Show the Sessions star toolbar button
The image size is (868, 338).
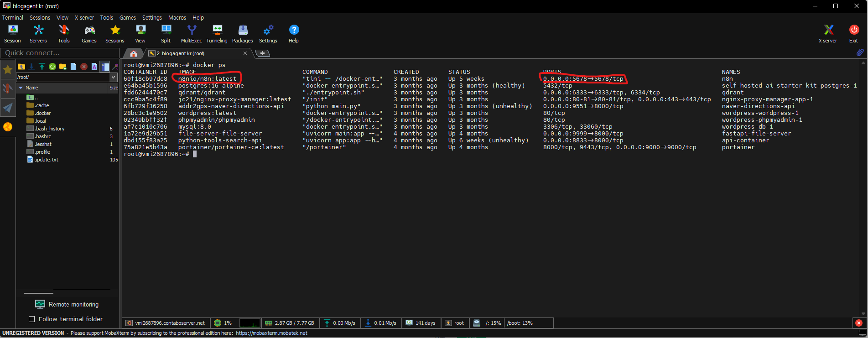point(115,34)
